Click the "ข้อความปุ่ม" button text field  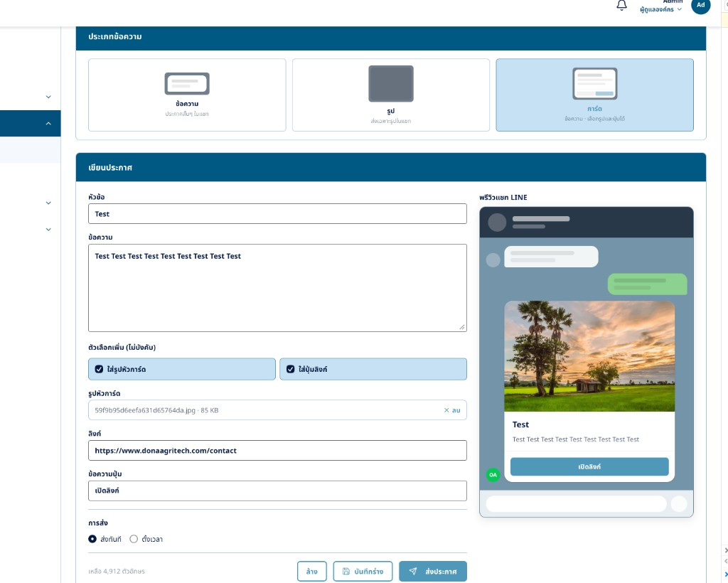[x=278, y=491]
